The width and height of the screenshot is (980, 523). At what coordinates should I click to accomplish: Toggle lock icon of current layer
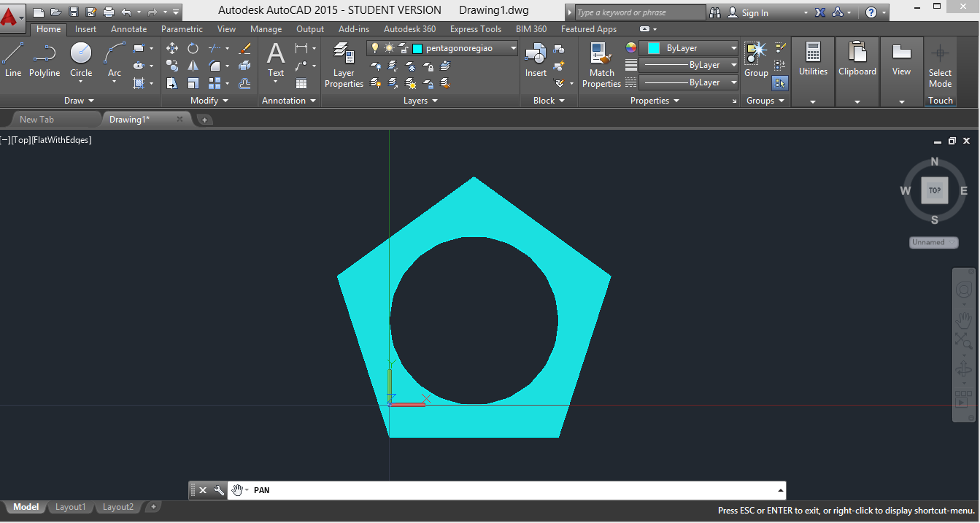403,48
